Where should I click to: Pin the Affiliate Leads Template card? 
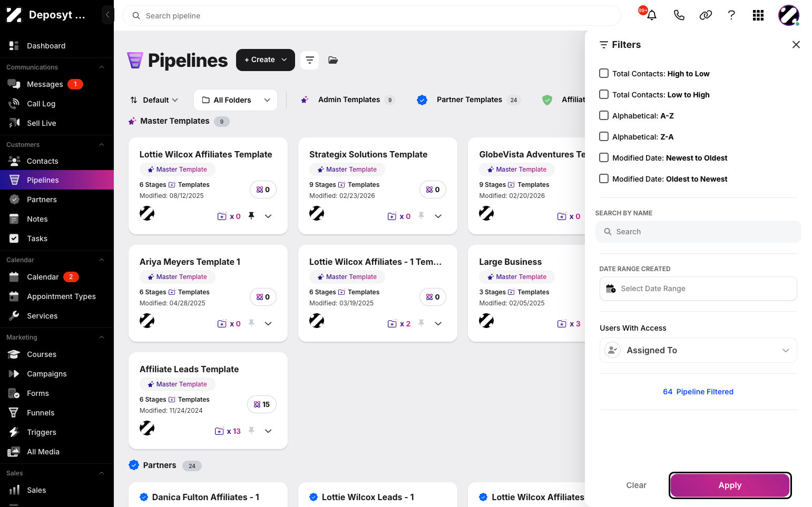point(251,431)
